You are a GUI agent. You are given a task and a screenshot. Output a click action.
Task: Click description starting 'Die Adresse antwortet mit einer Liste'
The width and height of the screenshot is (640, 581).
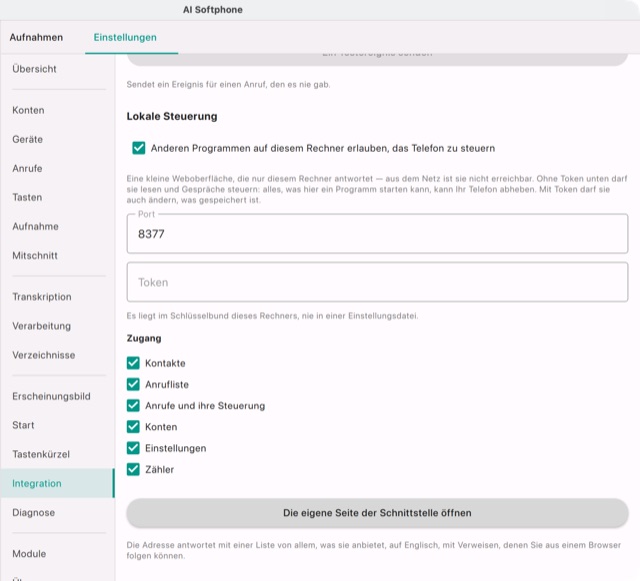tap(373, 550)
